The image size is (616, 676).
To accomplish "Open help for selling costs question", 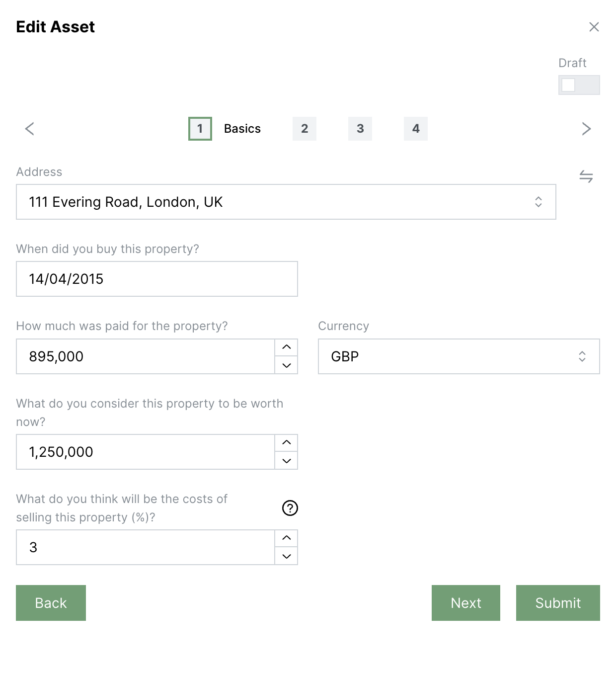I will (290, 508).
